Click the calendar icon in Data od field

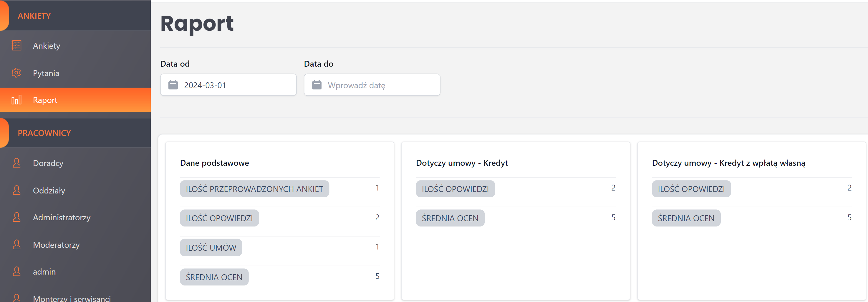(173, 85)
